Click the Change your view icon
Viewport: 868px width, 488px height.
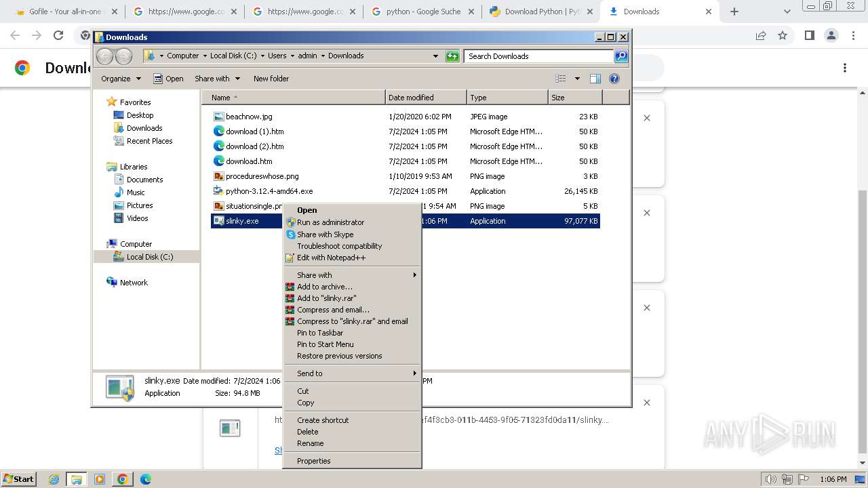coord(561,79)
